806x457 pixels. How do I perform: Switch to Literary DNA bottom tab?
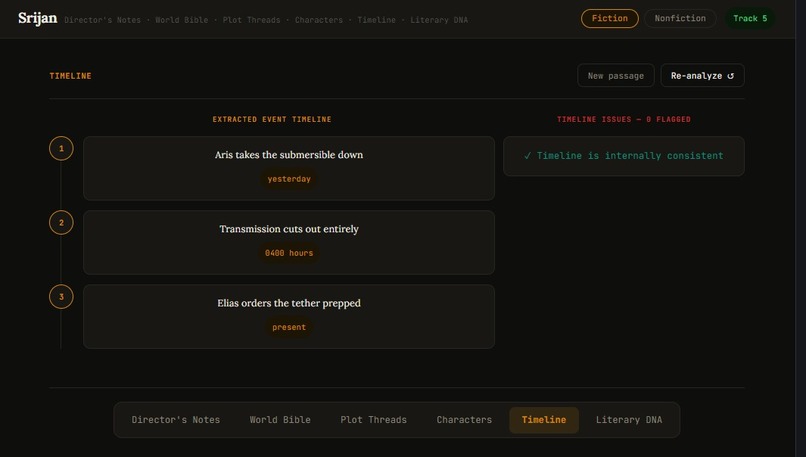[629, 420]
